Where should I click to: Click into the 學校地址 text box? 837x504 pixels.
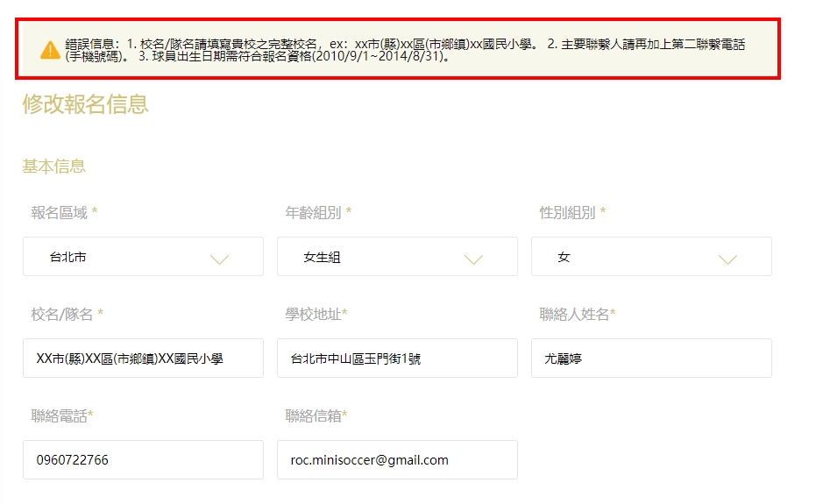[397, 358]
